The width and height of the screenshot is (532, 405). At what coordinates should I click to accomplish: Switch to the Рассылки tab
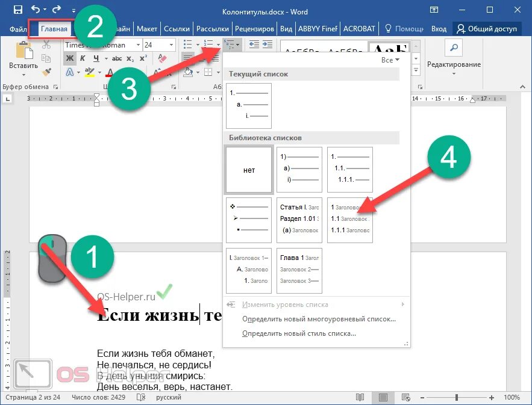click(213, 29)
